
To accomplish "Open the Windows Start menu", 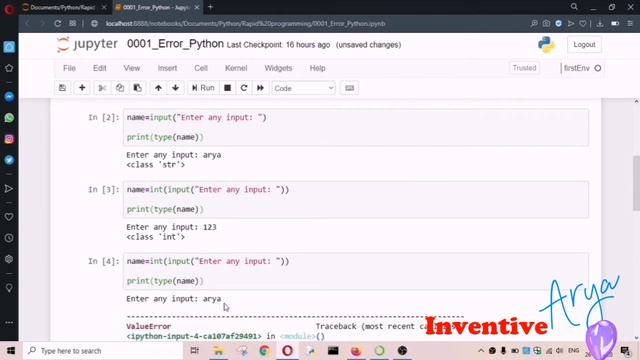I will [x=11, y=351].
